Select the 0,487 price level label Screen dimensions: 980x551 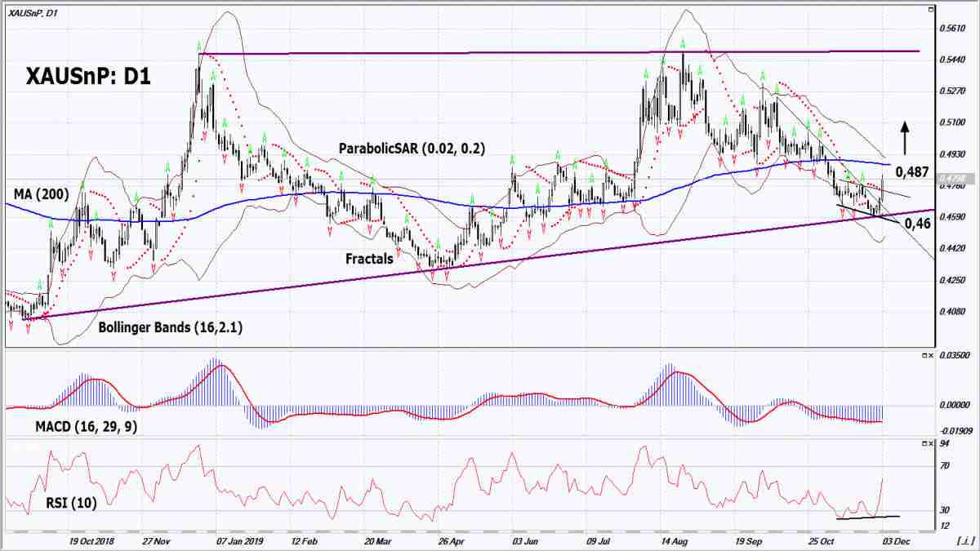pyautogui.click(x=912, y=171)
